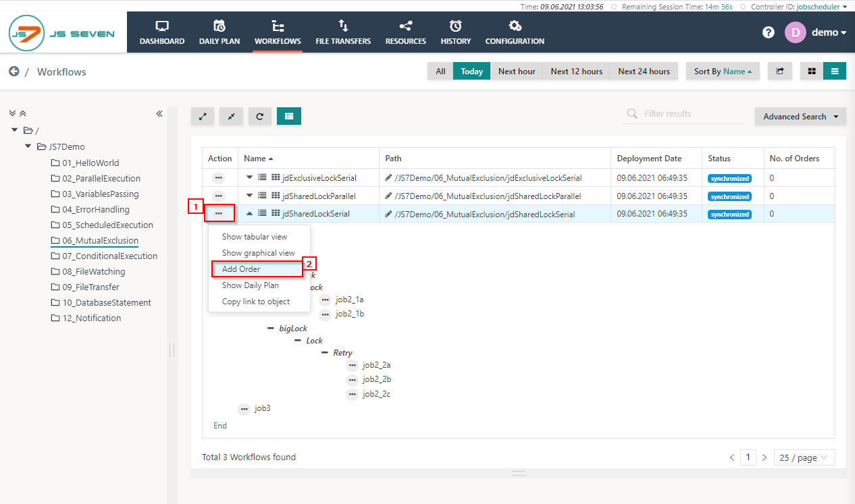
Task: Click the expand all workflows icon
Action: (203, 116)
